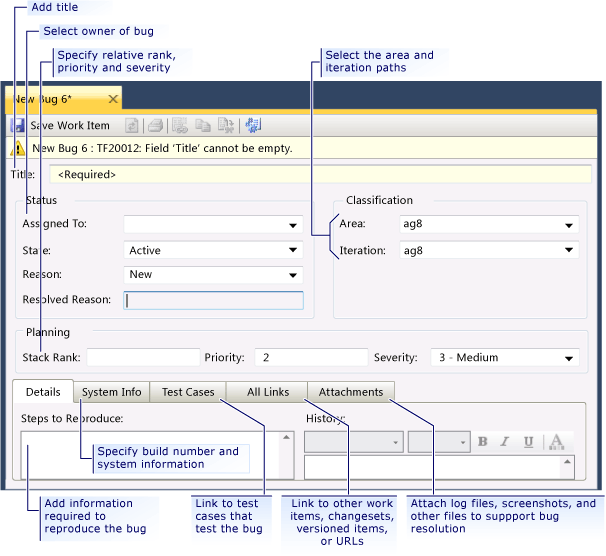Switch to the Details tab

coord(43,392)
